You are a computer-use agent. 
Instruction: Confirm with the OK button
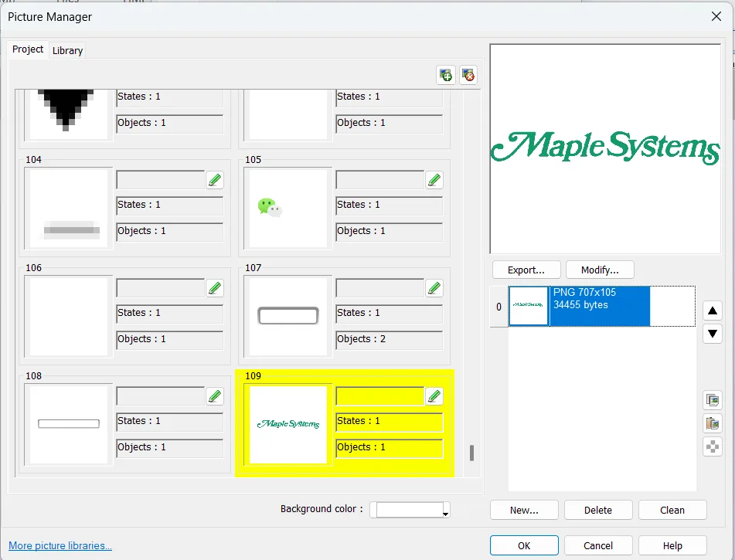coord(524,545)
